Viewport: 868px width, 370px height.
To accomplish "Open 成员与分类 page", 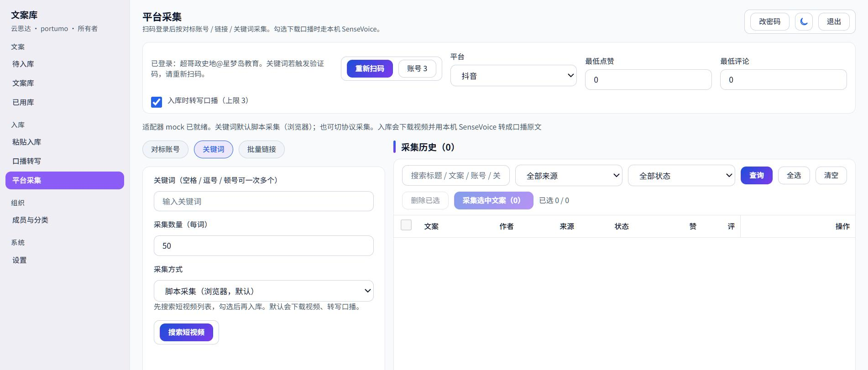I will coord(65,220).
